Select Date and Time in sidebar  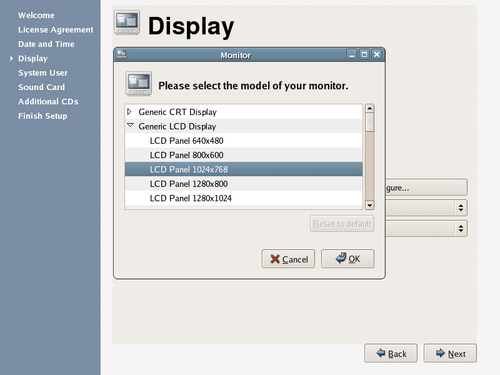46,44
